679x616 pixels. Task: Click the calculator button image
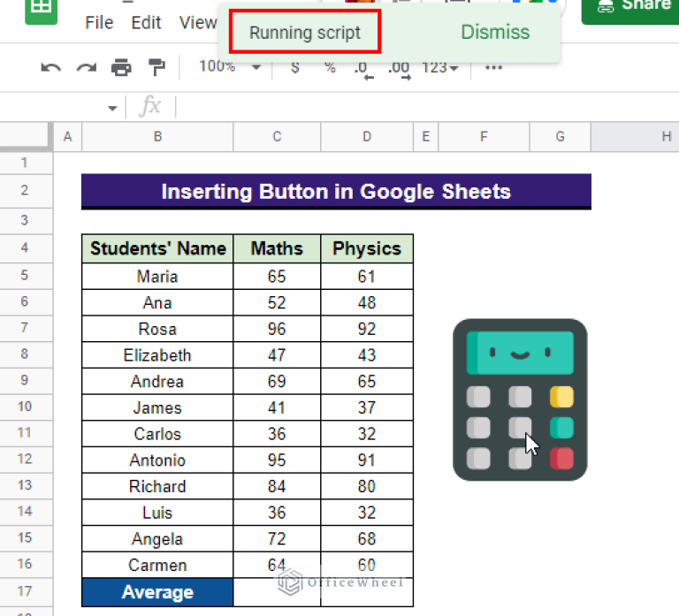click(x=520, y=399)
